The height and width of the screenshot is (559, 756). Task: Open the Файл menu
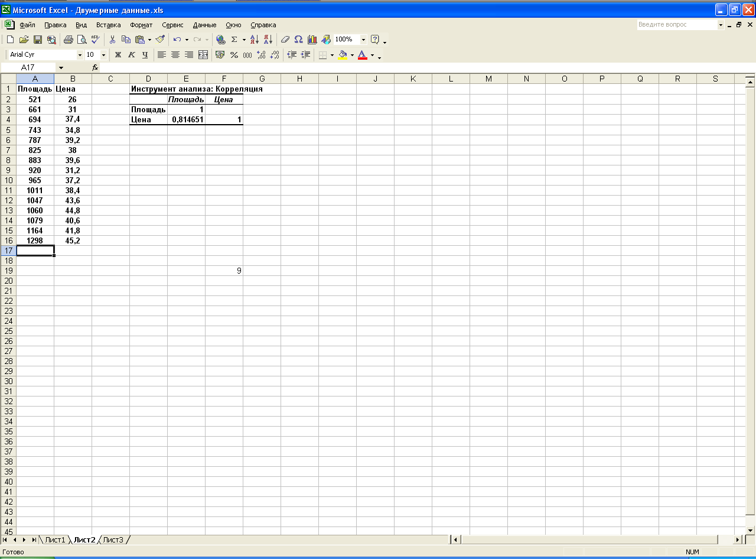[x=27, y=25]
